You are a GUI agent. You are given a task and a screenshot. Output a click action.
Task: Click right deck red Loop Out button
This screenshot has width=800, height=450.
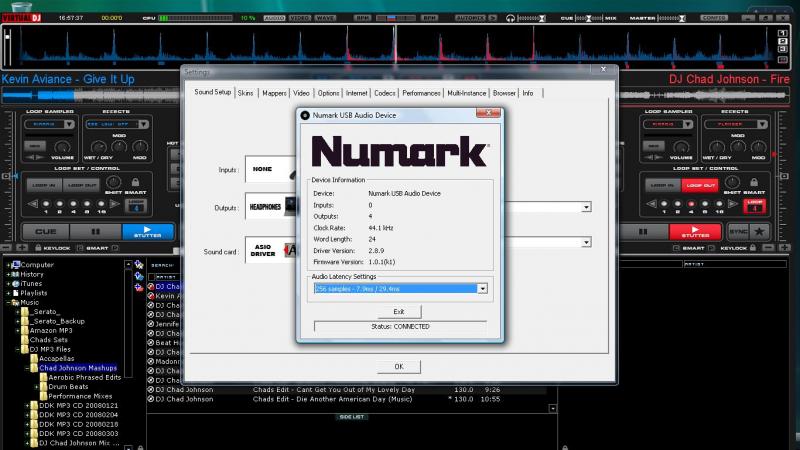(x=700, y=185)
